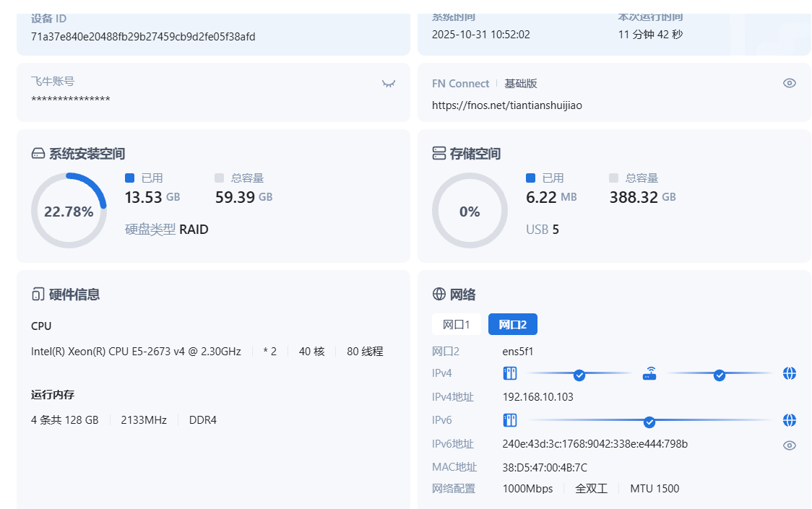Click the NAS device icon in IPv6 row

click(510, 420)
